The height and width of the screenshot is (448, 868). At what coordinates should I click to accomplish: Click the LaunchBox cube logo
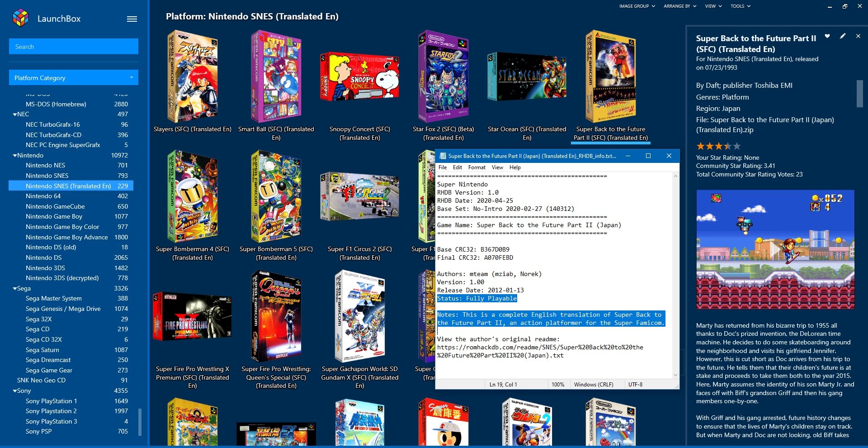[x=20, y=18]
